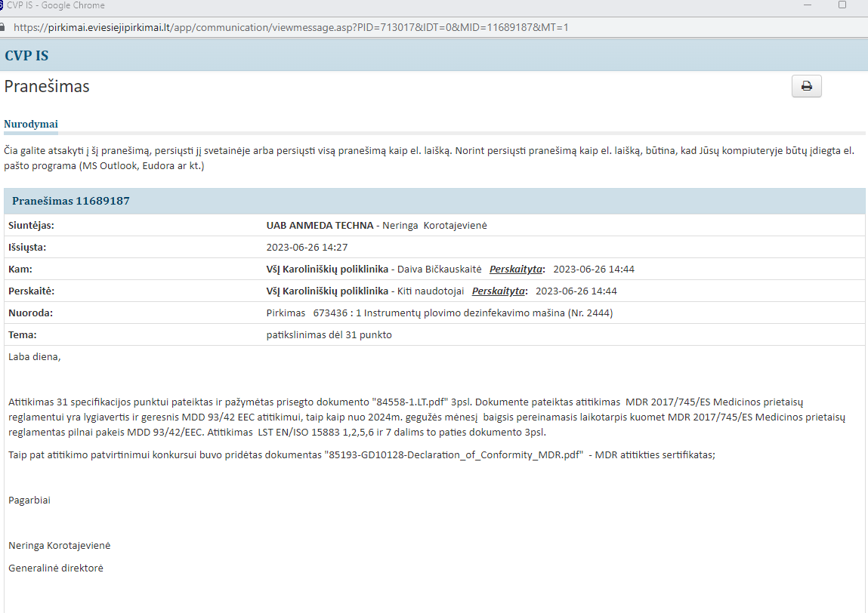Image resolution: width=868 pixels, height=613 pixels.
Task: Click the printer icon button
Action: pos(806,86)
